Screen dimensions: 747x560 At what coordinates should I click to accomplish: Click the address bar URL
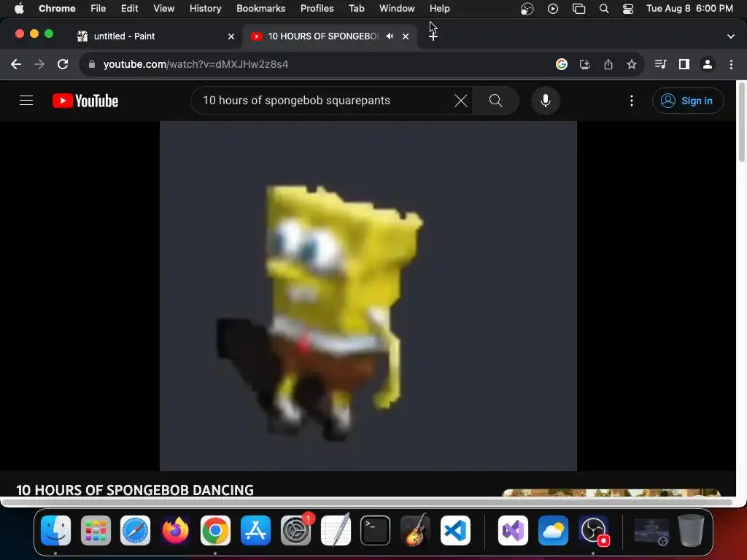[x=196, y=64]
